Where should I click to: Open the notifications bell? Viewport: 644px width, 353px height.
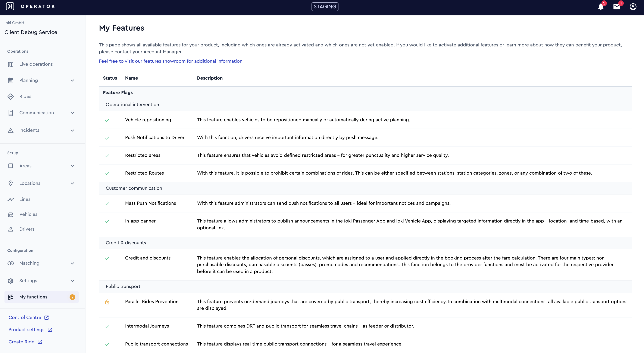(x=601, y=6)
